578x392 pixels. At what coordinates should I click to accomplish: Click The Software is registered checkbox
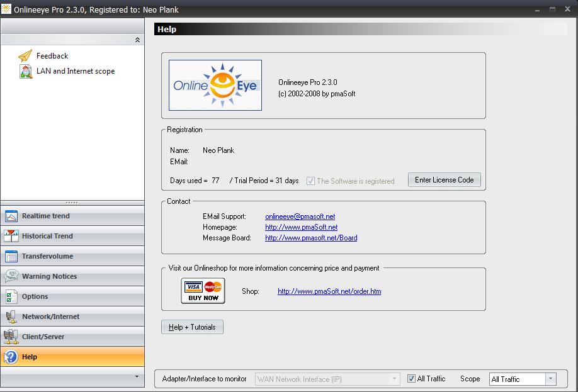coord(311,181)
